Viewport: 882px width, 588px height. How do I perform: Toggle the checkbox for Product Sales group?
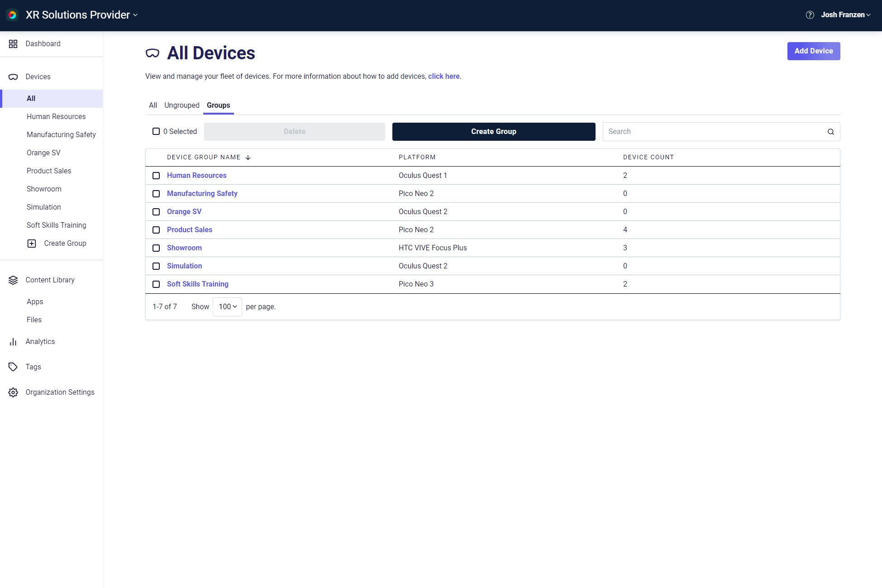(x=156, y=229)
